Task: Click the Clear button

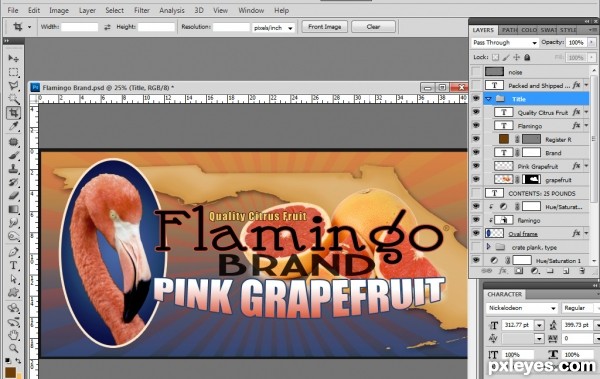Action: pos(373,27)
